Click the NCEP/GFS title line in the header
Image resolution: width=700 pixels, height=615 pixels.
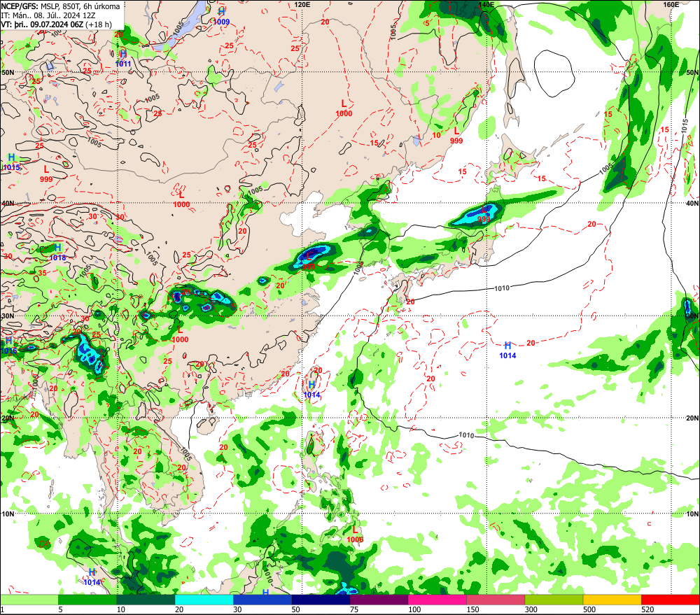60,6
